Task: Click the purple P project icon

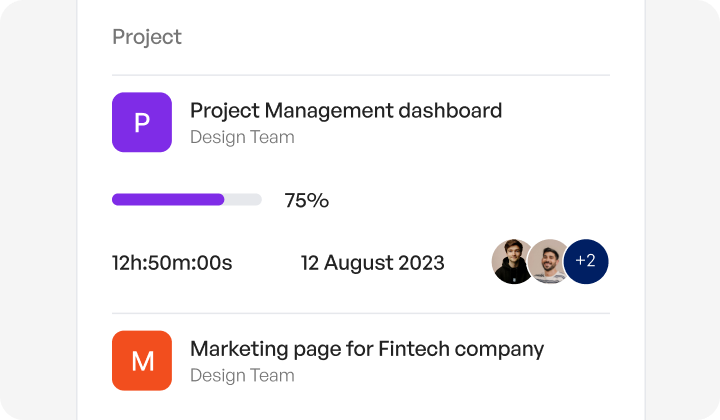Action: pyautogui.click(x=142, y=122)
